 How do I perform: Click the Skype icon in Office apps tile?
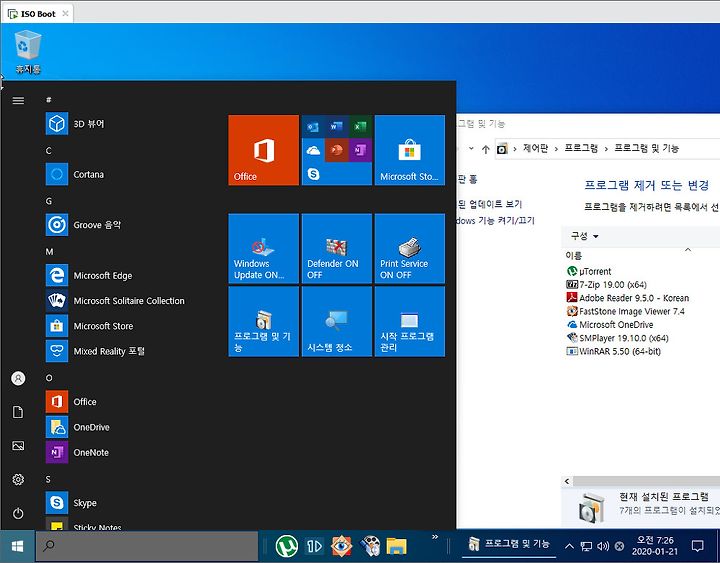coord(313,174)
